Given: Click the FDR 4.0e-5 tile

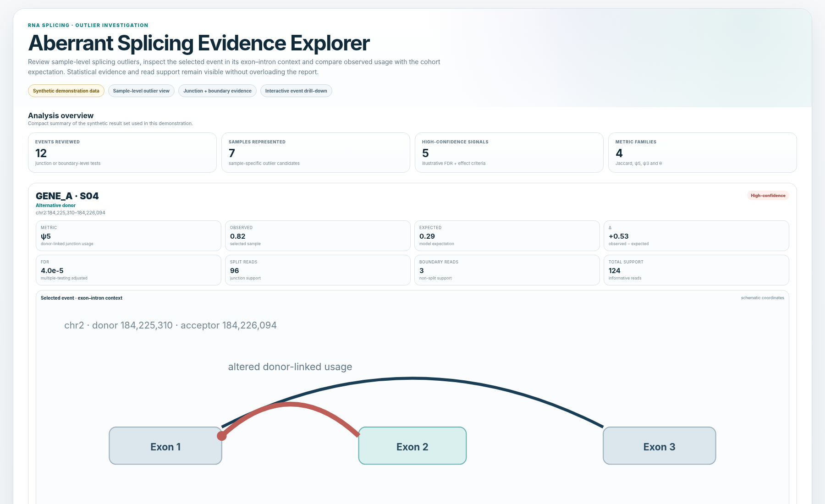Looking at the screenshot, I should 128,270.
